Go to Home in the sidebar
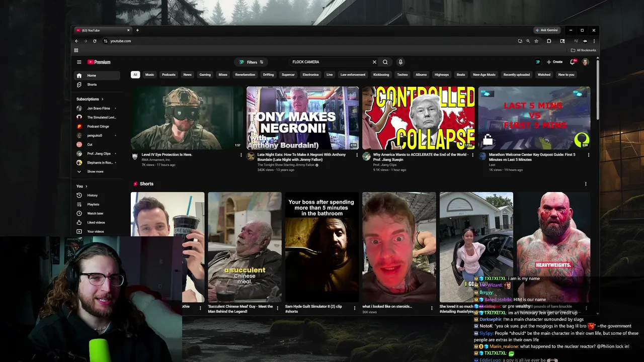The image size is (644, 362). pos(98,75)
